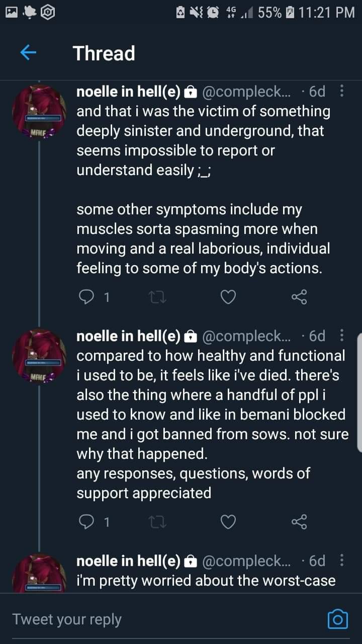
Task: Share the 'banned from sows' tweet
Action: [x=299, y=522]
